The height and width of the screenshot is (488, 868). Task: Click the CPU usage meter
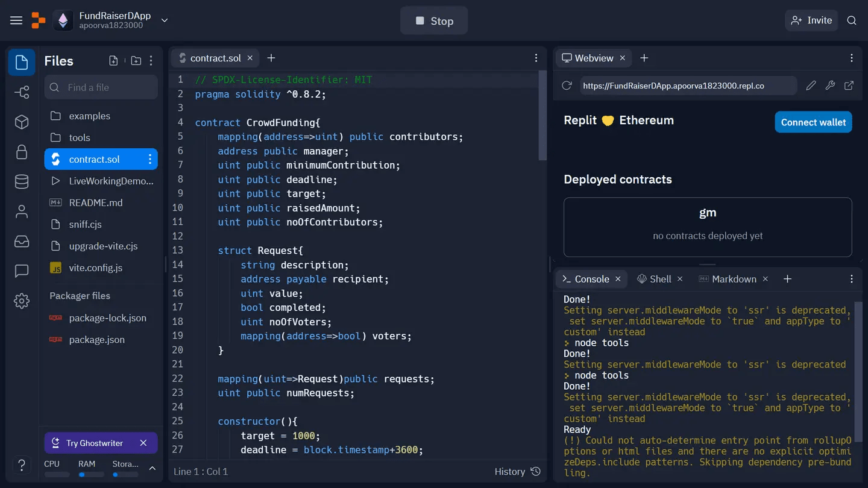(x=57, y=468)
